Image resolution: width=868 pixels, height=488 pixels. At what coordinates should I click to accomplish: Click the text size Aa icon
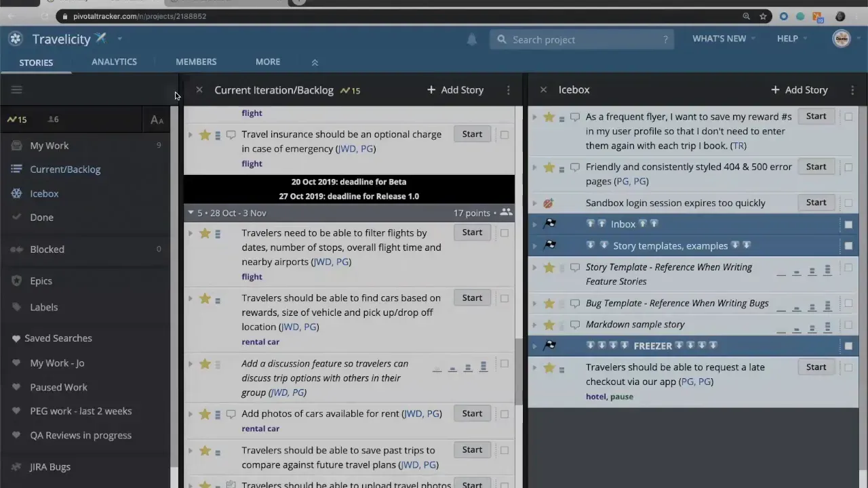[157, 120]
